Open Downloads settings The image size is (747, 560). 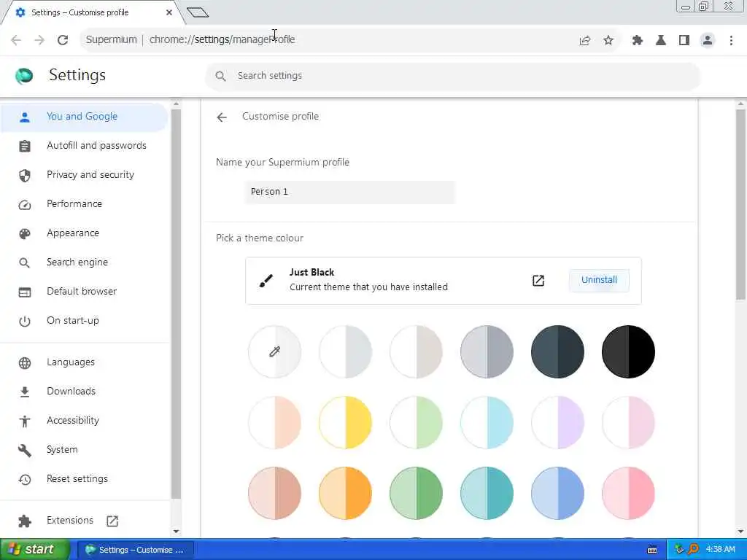[85, 392]
